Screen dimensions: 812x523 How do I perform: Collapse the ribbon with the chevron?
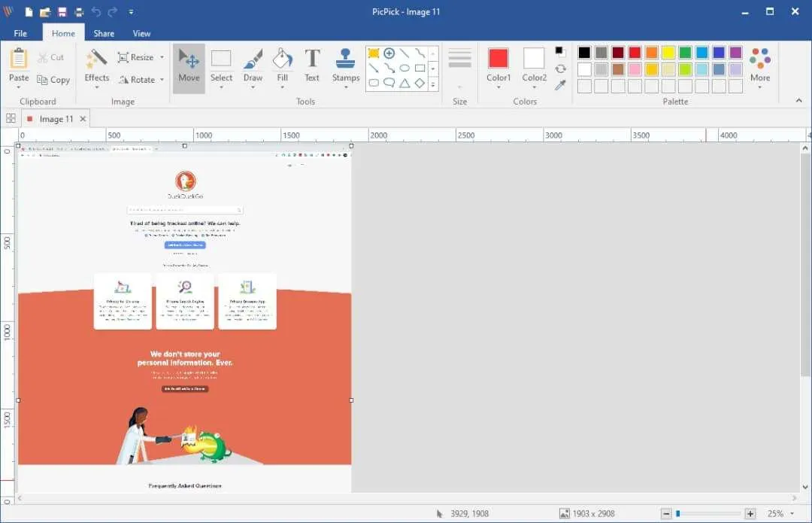799,101
